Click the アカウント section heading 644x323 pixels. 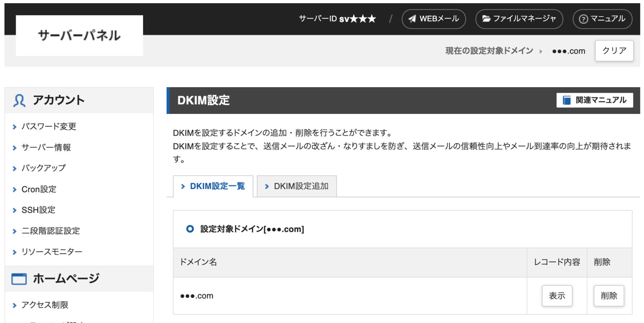[59, 100]
